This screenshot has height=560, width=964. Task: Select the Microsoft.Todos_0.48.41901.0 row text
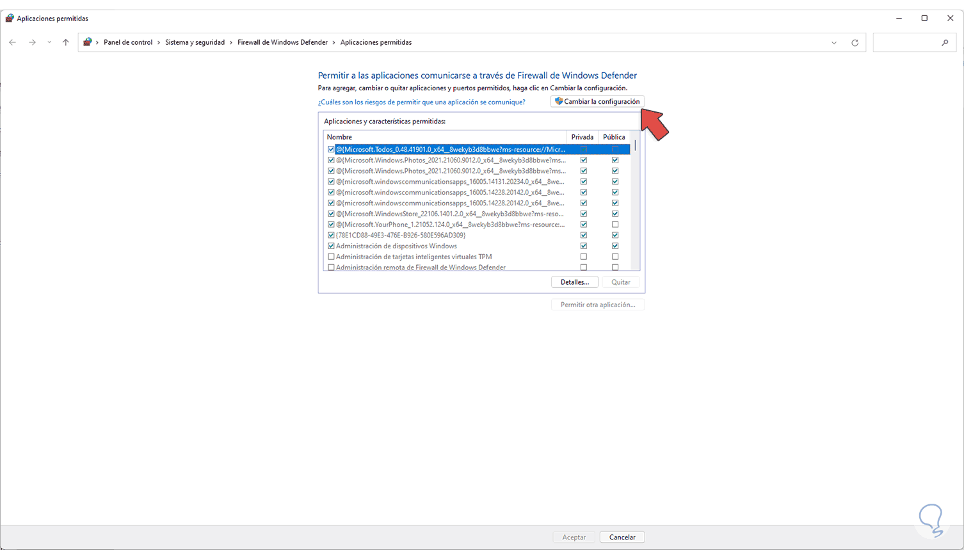(x=451, y=150)
